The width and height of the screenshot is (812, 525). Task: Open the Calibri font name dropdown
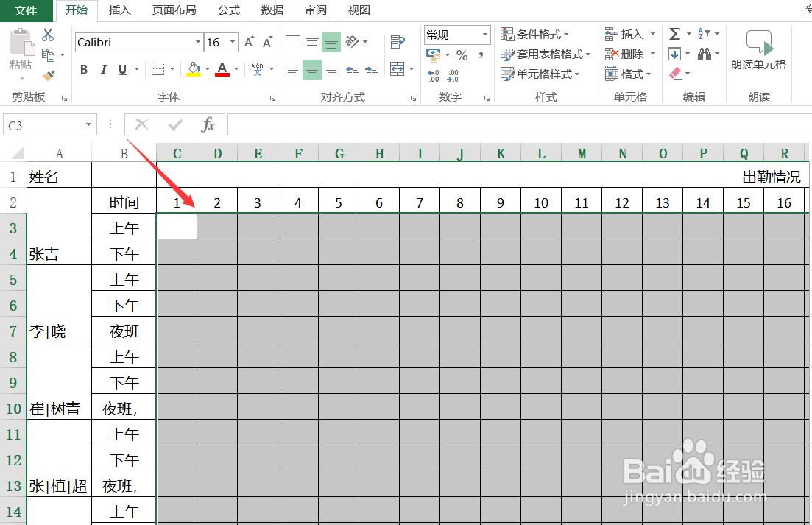[197, 42]
